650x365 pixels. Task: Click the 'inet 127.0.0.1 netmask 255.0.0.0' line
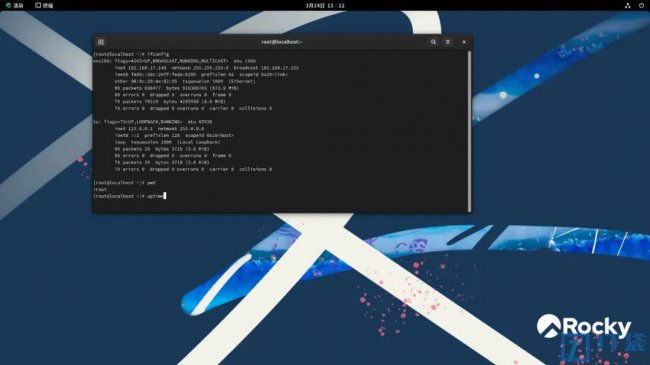click(159, 129)
